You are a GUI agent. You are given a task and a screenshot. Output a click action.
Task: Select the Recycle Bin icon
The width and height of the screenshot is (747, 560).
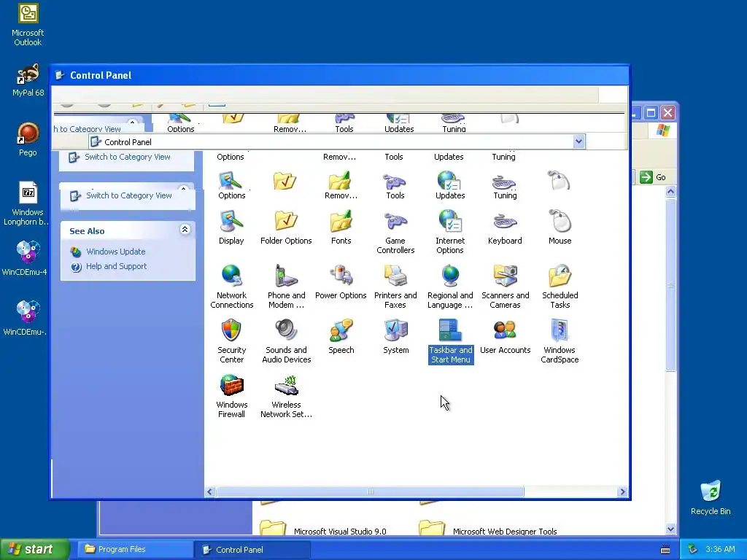pyautogui.click(x=711, y=498)
